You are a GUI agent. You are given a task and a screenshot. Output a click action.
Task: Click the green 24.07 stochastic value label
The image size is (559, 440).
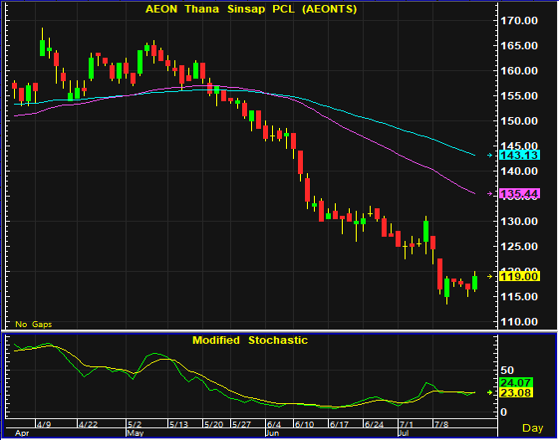516,383
